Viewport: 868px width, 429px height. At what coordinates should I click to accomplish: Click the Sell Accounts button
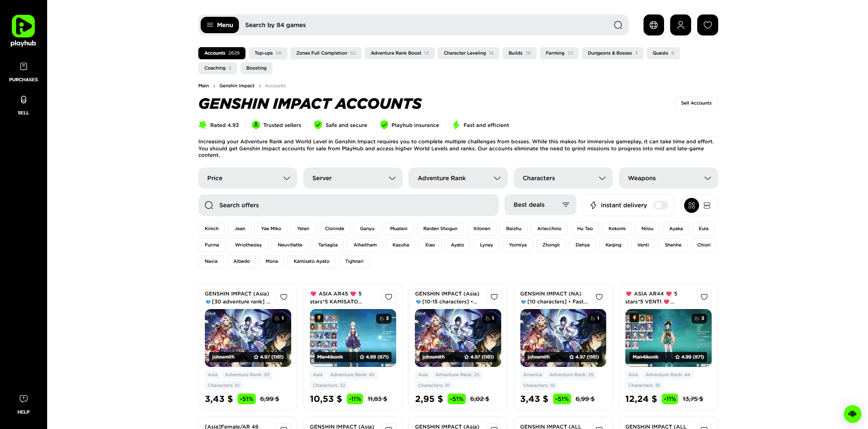pos(696,103)
